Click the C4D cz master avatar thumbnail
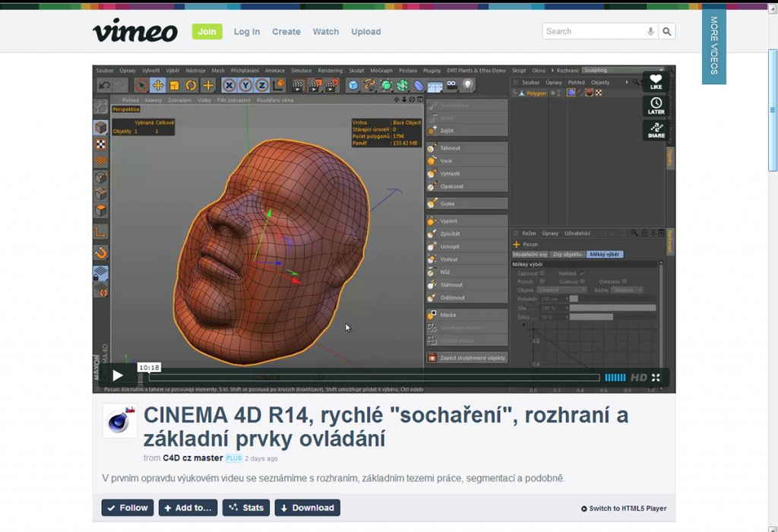 119,421
